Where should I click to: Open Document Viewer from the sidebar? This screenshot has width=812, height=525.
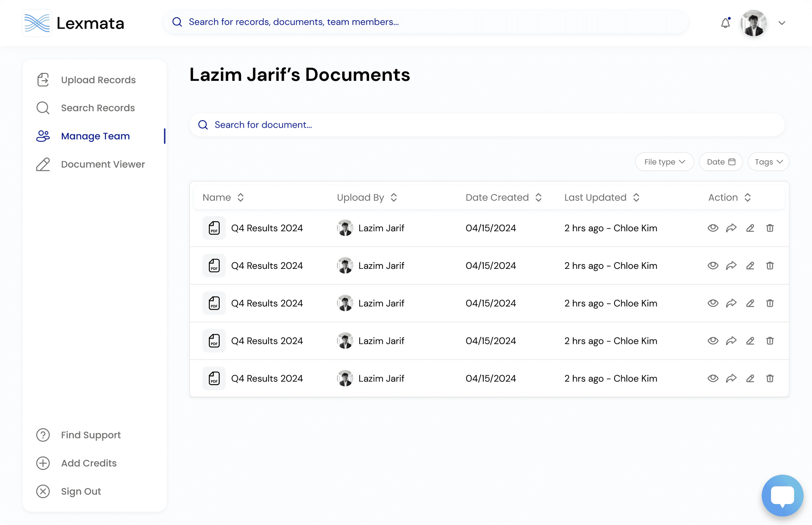[x=103, y=164]
